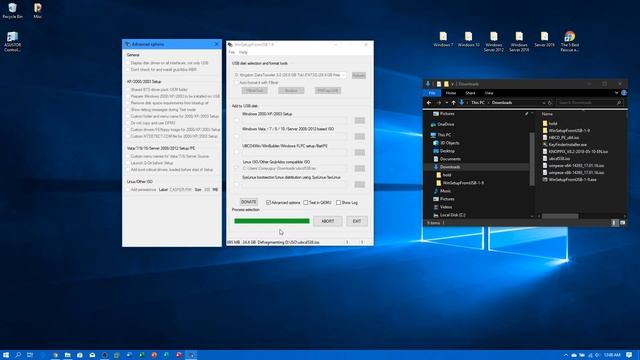Toggle Linux ISO/Other Grub4dos ISO checkbox
Image resolution: width=640 pixels, height=360 pixels.
point(236,168)
